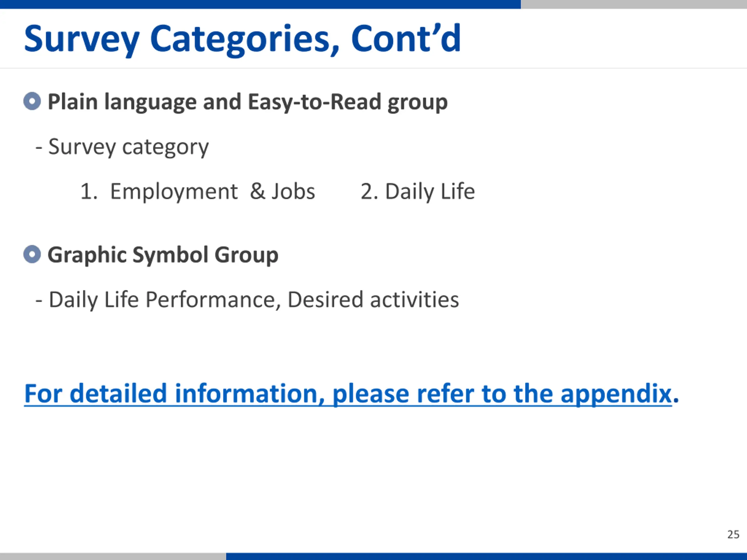Screen dimensions: 747x560
Task: Click the Desired activities phrase
Action: 373,300
